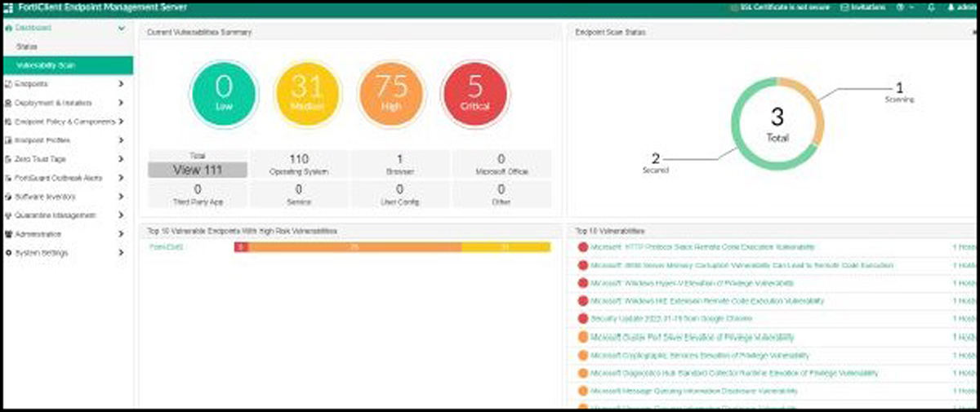980x412 pixels.
Task: Open Administration menu label
Action: click(38, 234)
